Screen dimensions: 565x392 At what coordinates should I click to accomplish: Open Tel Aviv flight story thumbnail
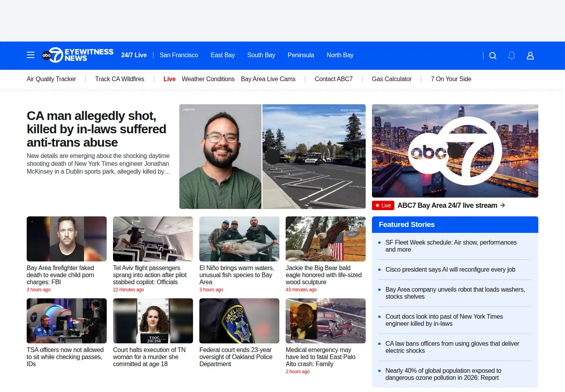153,239
